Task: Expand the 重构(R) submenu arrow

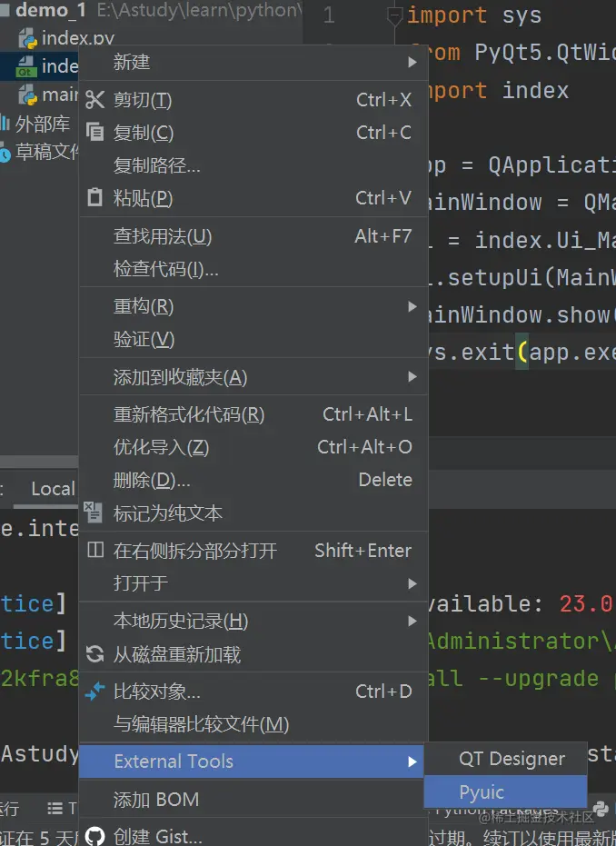Action: click(412, 306)
